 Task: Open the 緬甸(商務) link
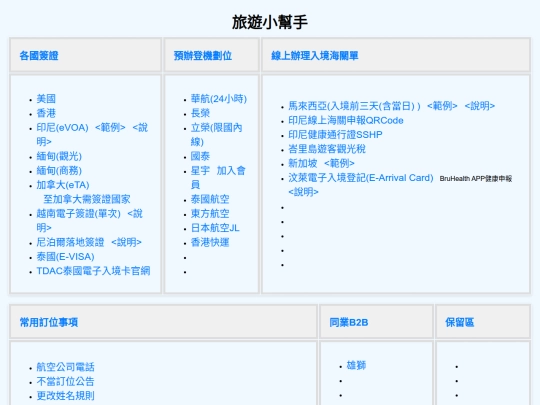pos(59,171)
